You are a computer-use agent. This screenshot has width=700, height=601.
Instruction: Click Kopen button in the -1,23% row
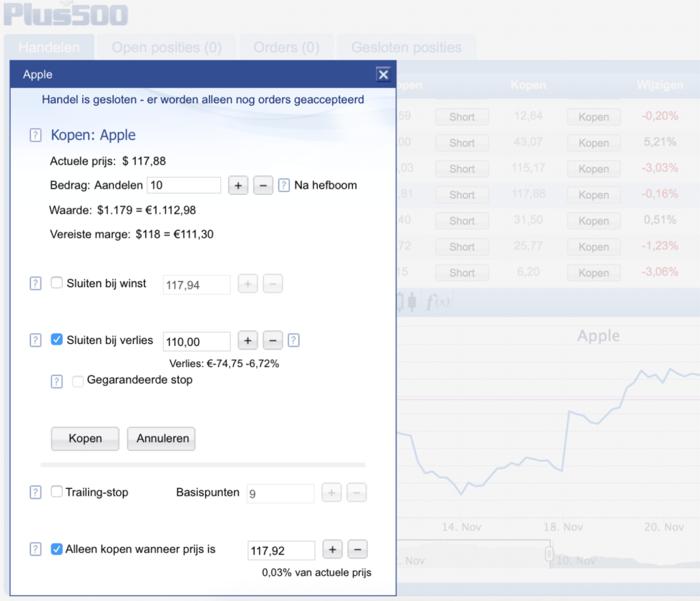click(x=593, y=247)
